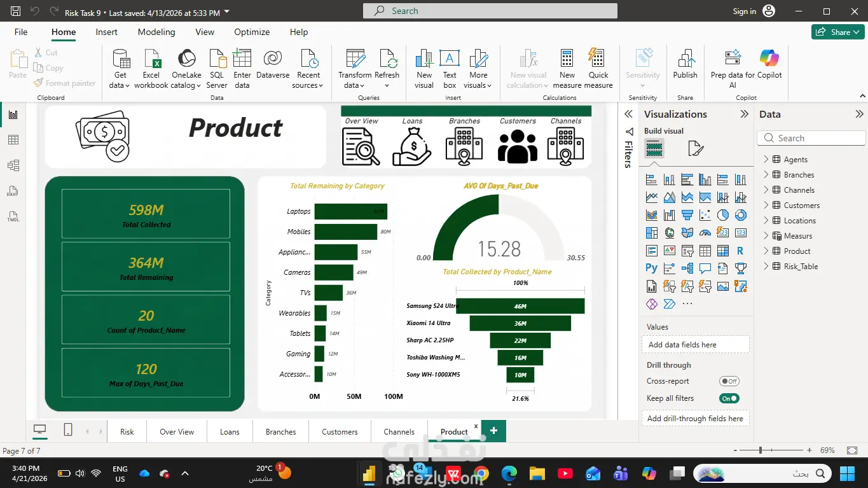Select the Python visual icon
868x488 pixels.
[651, 268]
